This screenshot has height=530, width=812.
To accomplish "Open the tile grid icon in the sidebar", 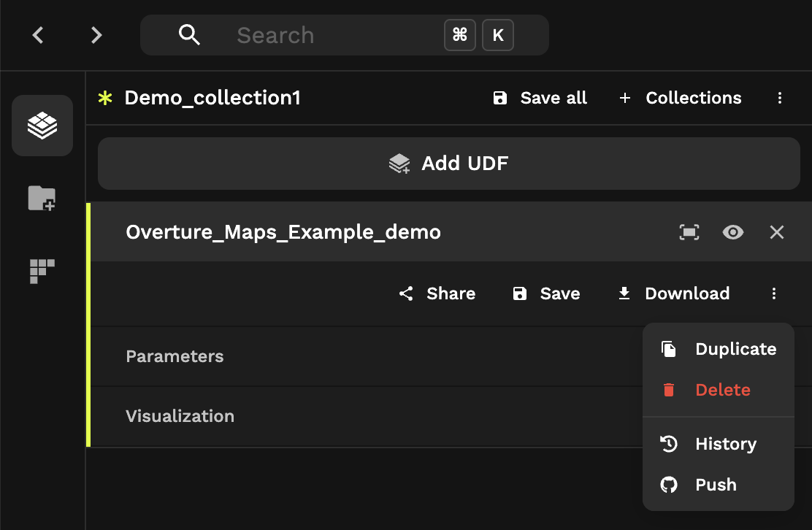I will pos(42,272).
